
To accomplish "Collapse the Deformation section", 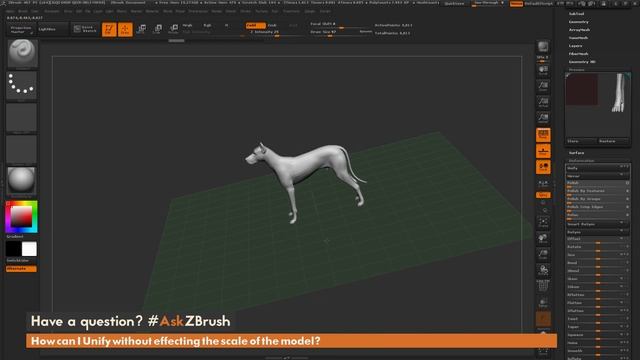I will click(582, 160).
